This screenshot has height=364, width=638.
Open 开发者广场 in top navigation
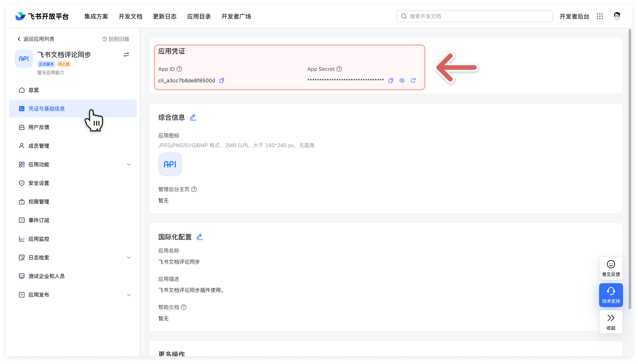(236, 16)
